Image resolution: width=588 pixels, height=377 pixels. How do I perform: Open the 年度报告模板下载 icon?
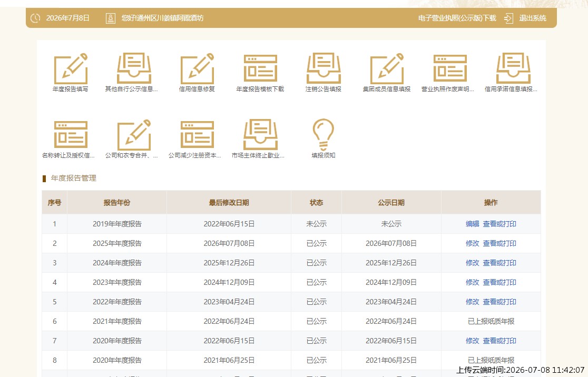pos(260,68)
